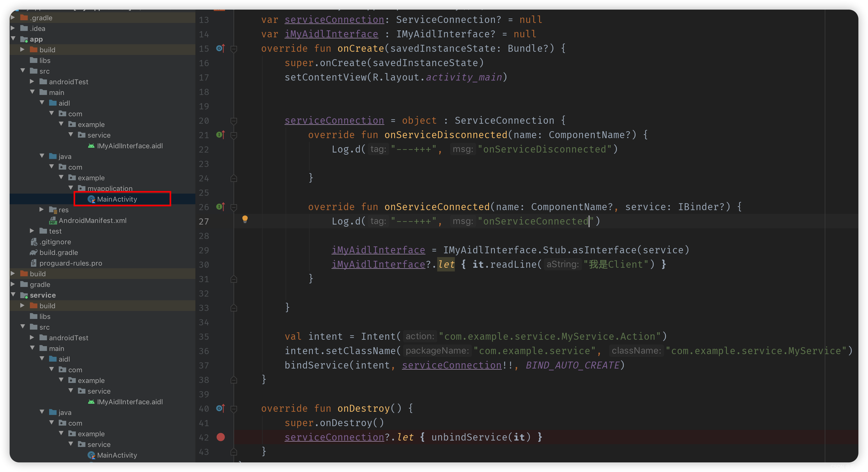Expand the app test folder
The image size is (868, 472).
pyautogui.click(x=32, y=231)
